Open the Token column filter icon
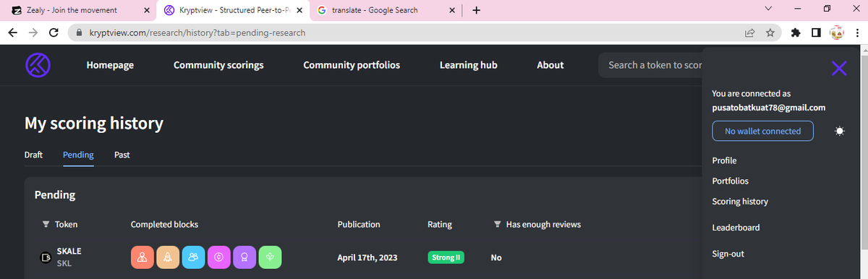The width and height of the screenshot is (868, 279). (x=46, y=225)
